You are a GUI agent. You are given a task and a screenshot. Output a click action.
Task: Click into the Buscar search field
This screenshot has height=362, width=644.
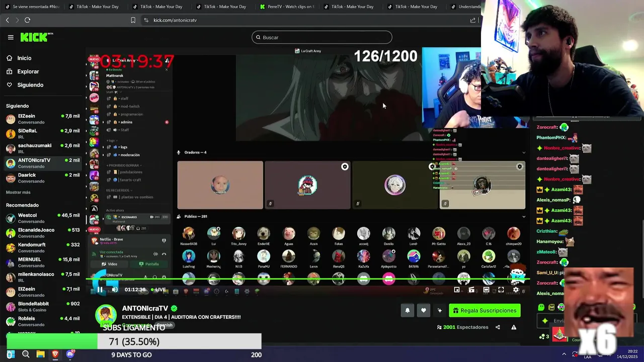(x=321, y=37)
